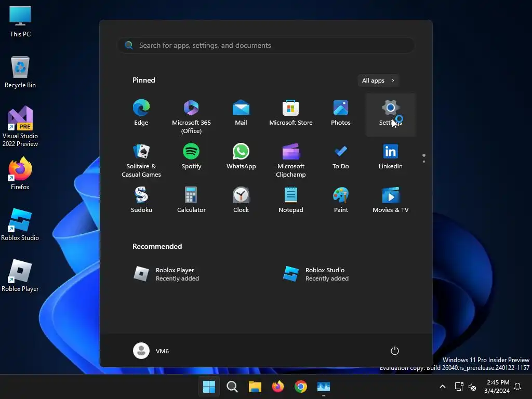The width and height of the screenshot is (532, 399).
Task: Open Firefox from taskbar
Action: coord(278,387)
